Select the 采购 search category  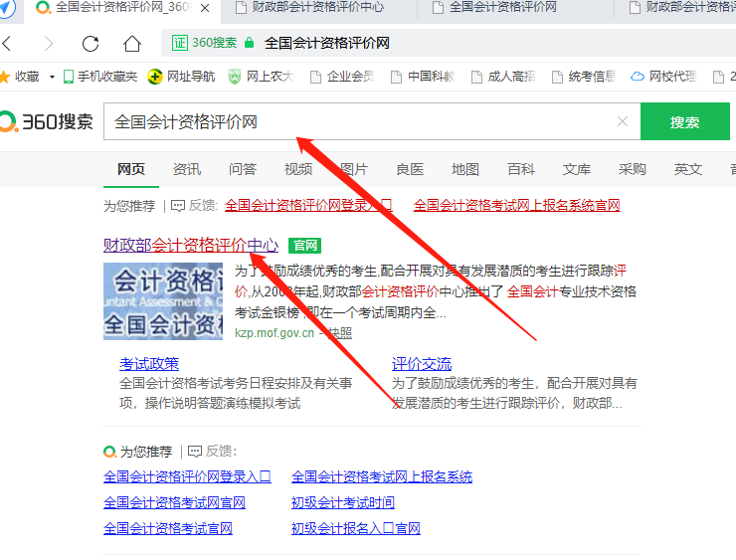633,169
